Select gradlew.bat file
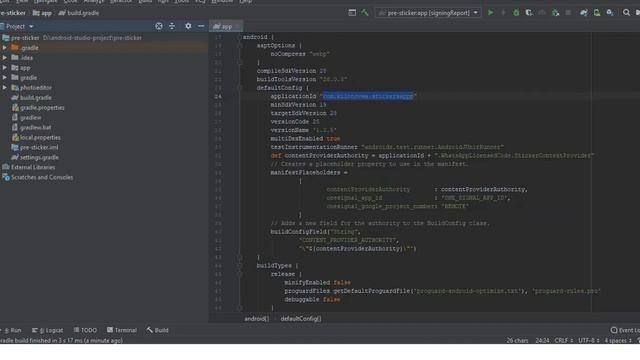 point(31,127)
